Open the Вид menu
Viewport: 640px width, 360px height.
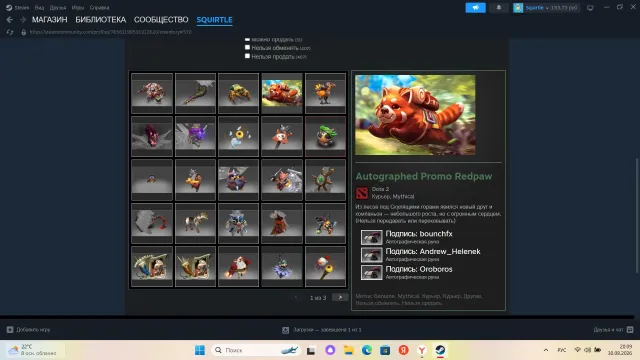39,7
